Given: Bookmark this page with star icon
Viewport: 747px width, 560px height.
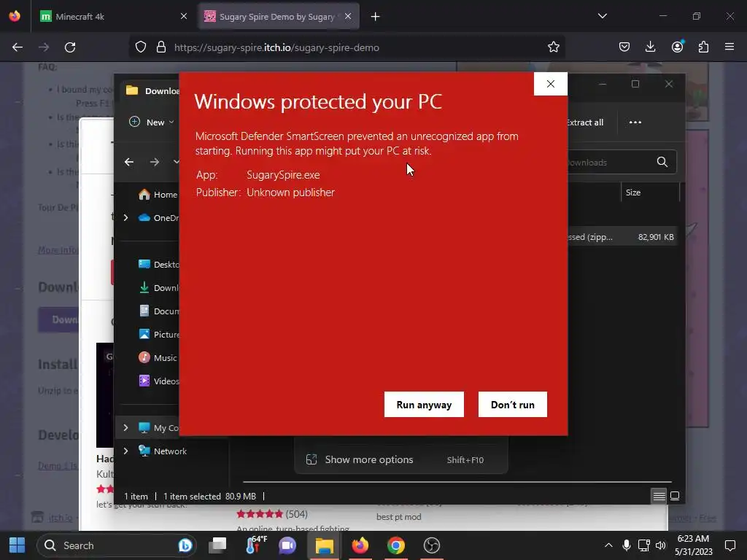Looking at the screenshot, I should point(553,47).
